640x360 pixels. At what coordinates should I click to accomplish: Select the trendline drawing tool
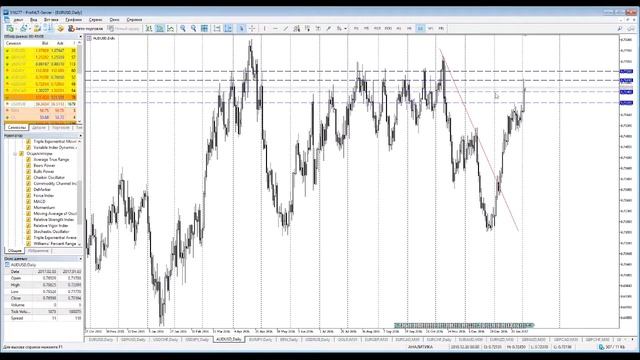[x=286, y=28]
